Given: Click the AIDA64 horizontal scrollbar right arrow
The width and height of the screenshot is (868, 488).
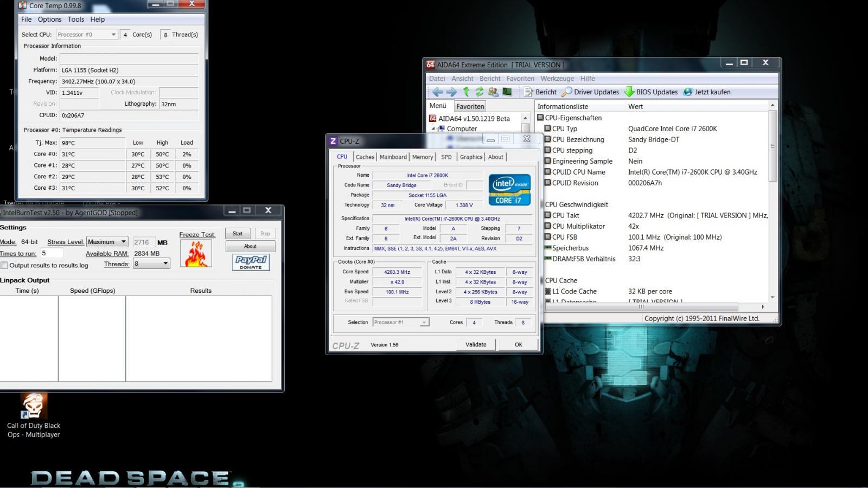Looking at the screenshot, I should [763, 307].
